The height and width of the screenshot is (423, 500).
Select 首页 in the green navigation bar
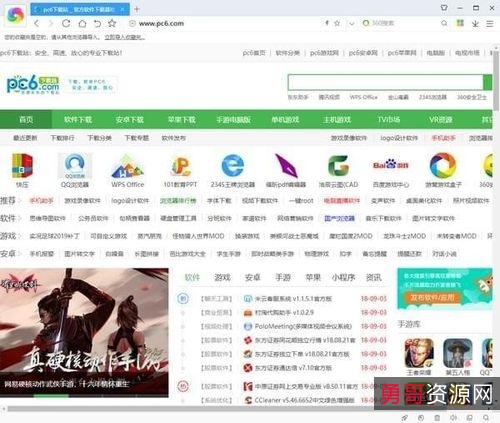26,119
